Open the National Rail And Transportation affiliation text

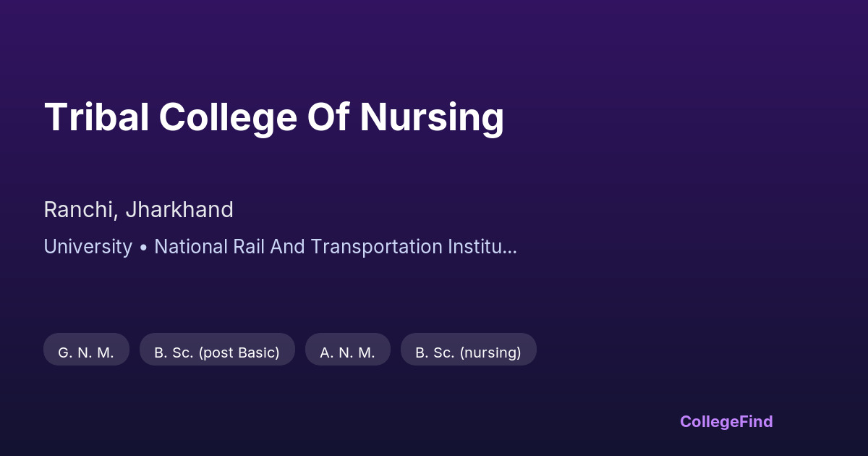[x=335, y=247]
